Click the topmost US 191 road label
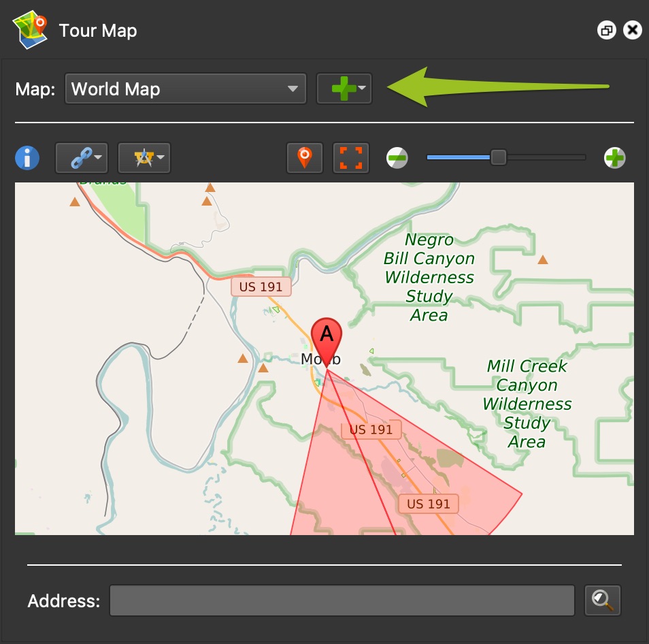 point(261,287)
